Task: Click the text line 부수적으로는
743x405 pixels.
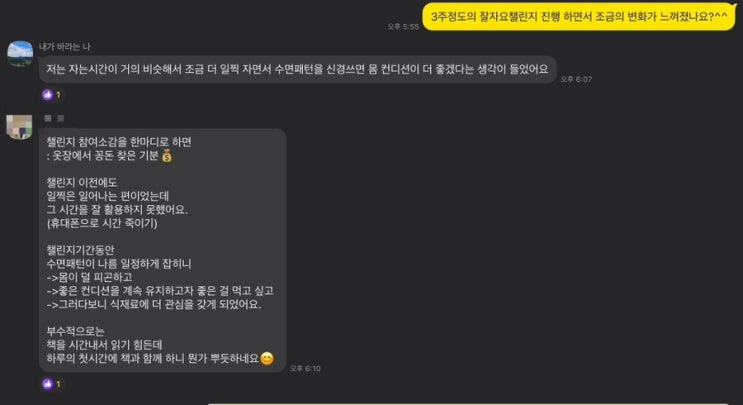Action: (75, 331)
